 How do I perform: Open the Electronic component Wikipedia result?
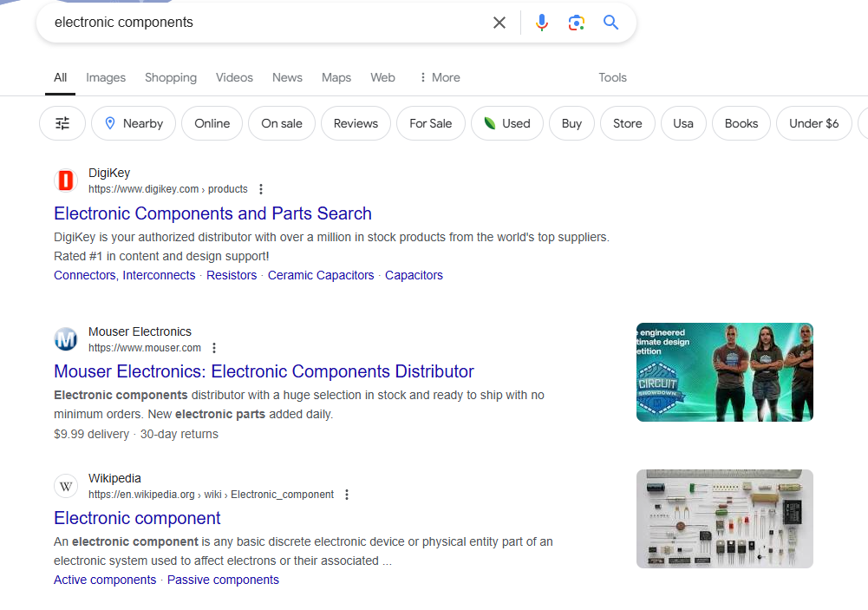[137, 519]
